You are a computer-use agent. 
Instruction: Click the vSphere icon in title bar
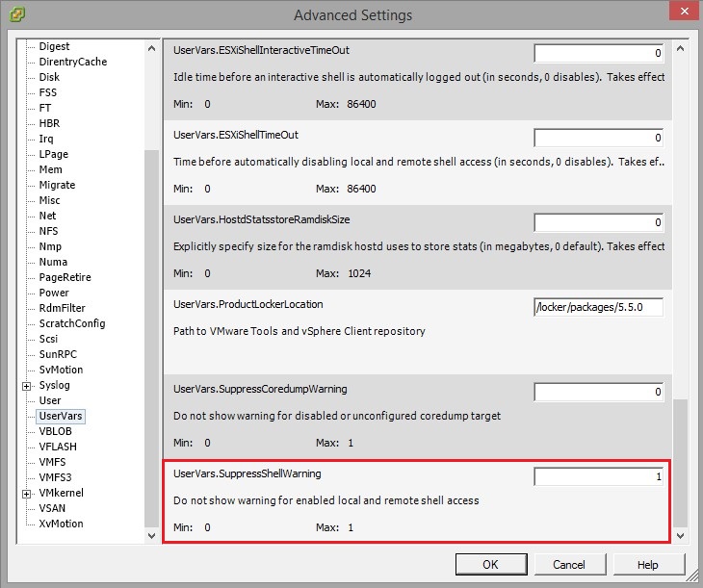pos(16,15)
